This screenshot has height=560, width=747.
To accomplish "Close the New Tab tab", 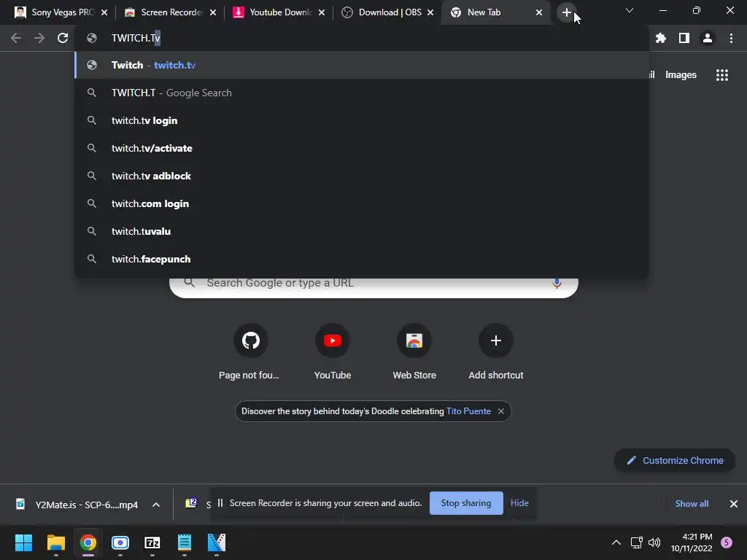I will 539,13.
